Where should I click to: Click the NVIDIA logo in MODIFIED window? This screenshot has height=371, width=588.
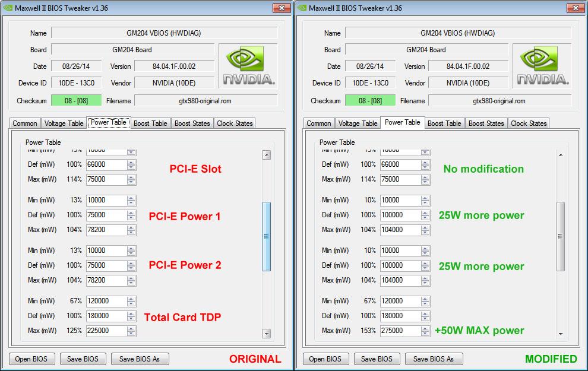(x=543, y=65)
